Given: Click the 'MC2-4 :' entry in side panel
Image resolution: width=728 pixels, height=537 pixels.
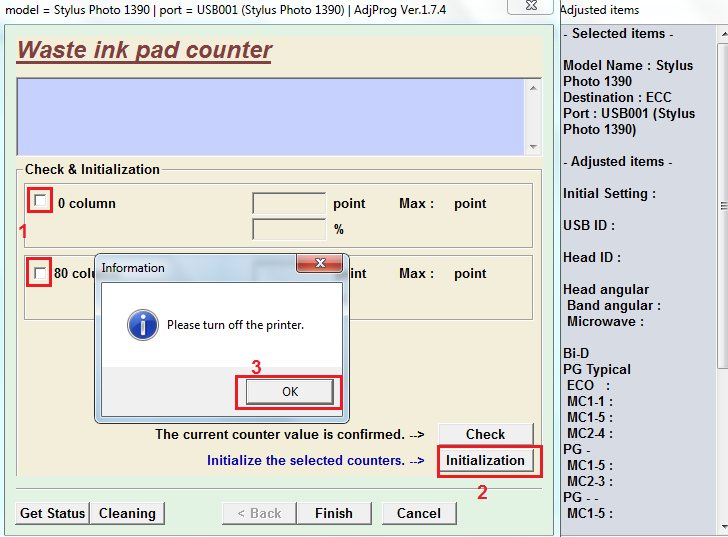Looking at the screenshot, I should [590, 433].
